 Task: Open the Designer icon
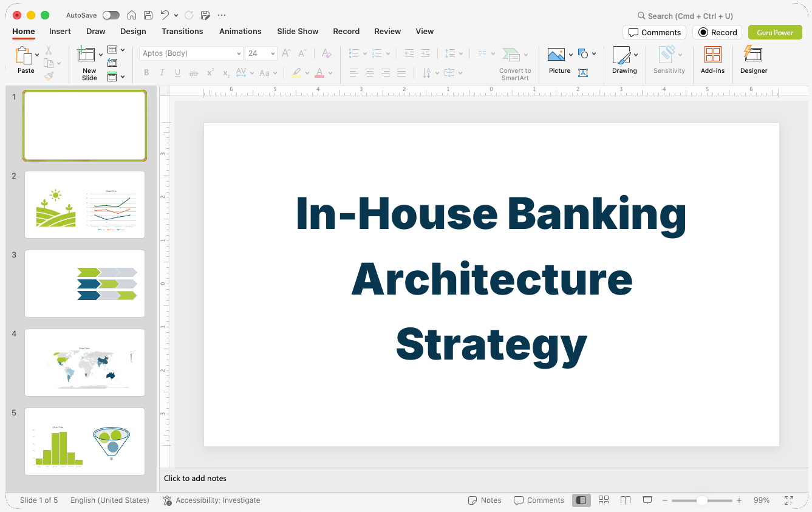point(753,54)
